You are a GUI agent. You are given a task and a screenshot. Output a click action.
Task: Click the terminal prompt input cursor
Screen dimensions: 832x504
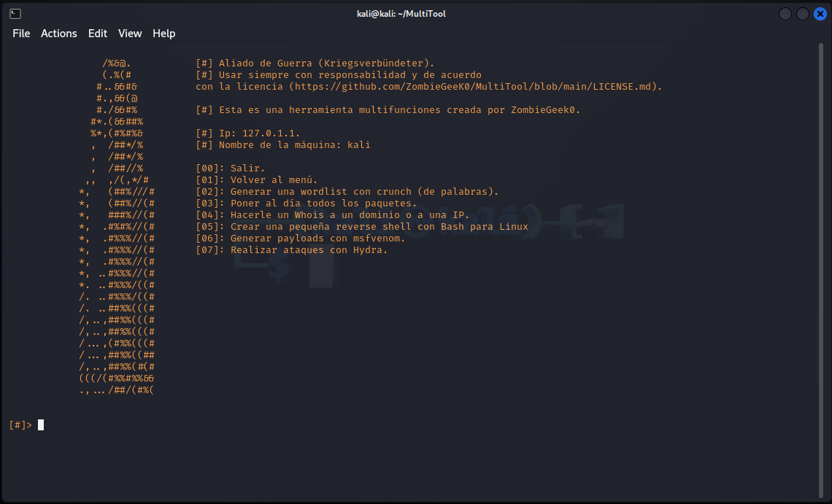point(41,425)
